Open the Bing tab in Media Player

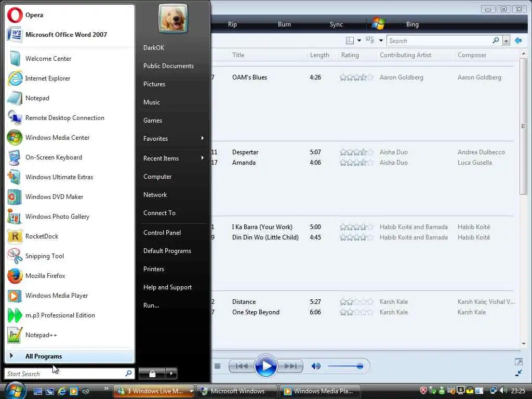click(412, 24)
